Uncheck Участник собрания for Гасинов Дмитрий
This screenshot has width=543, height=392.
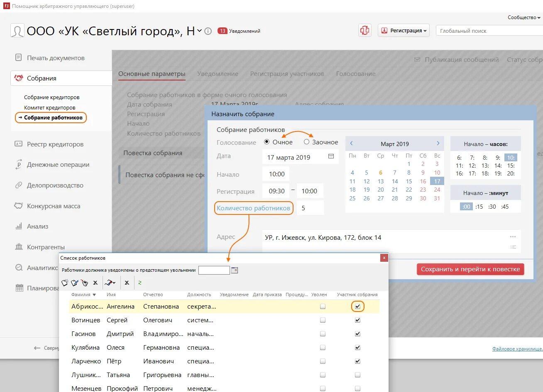(357, 334)
